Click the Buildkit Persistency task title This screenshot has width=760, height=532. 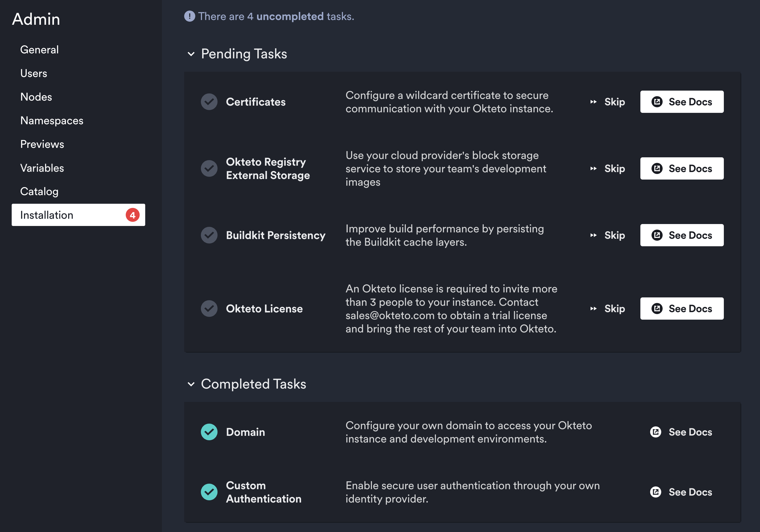coord(276,235)
